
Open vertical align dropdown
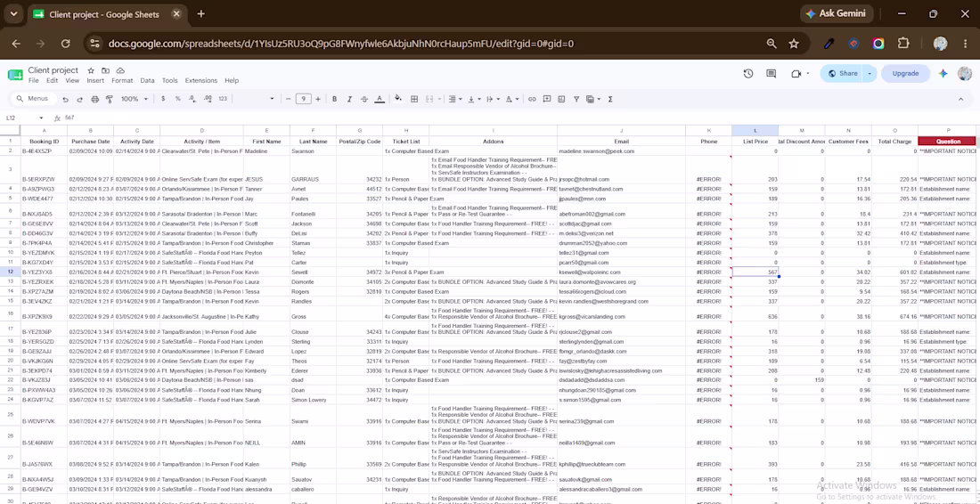[x=474, y=99]
